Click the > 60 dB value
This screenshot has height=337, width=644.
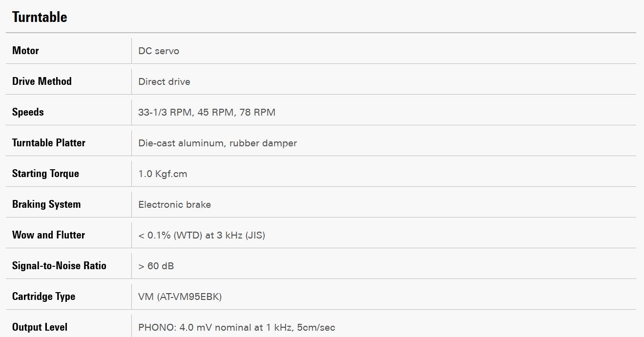point(156,266)
